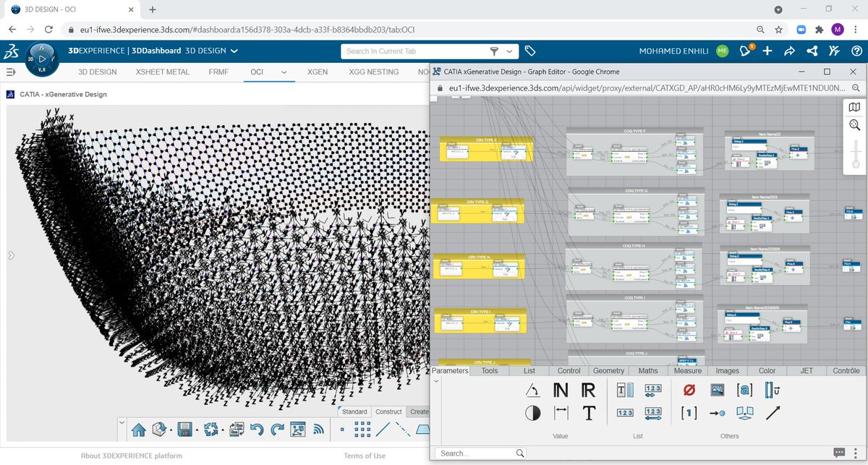This screenshot has height=465, width=868.
Task: Select the point grid pattern tool
Action: coord(362,430)
